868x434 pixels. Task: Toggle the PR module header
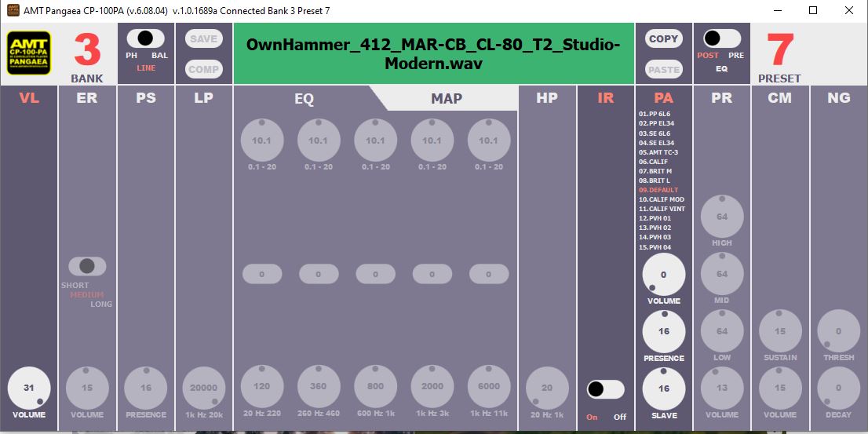[x=722, y=98]
